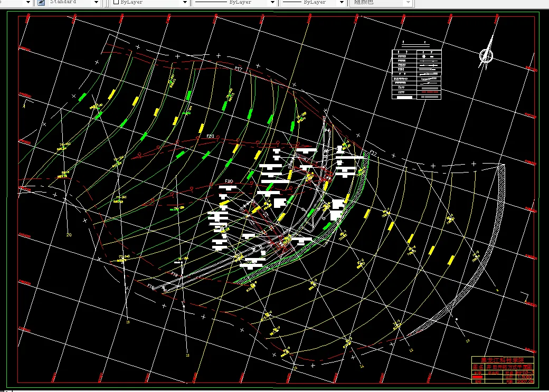Select the scale value 1:5000
The image size is (549, 392).
click(525, 377)
